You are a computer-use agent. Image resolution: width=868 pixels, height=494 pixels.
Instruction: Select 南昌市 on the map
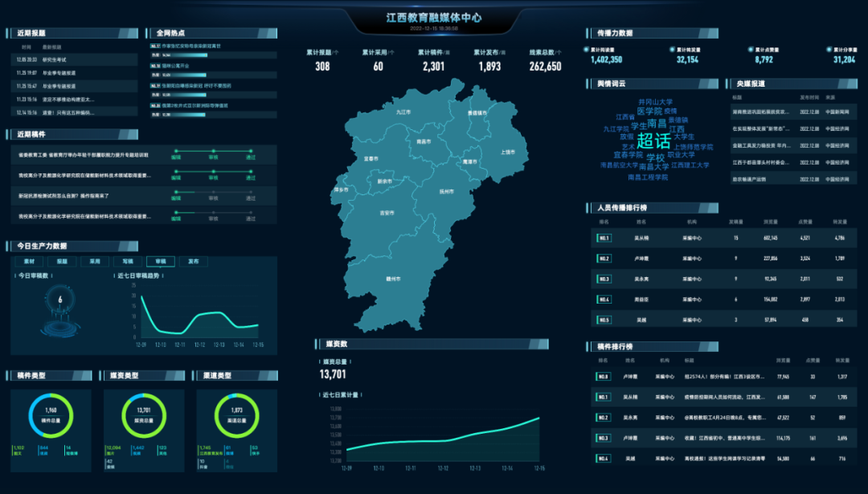423,141
